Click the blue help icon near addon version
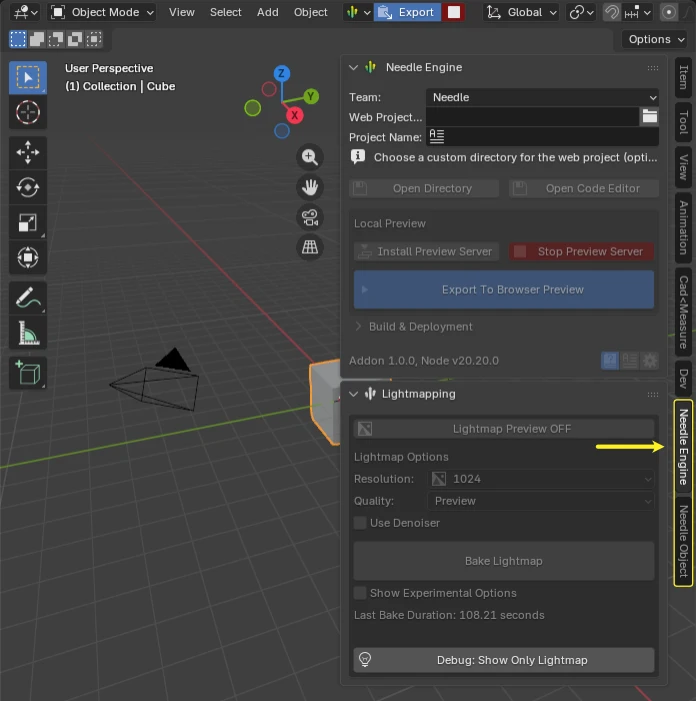This screenshot has width=696, height=701. [610, 360]
